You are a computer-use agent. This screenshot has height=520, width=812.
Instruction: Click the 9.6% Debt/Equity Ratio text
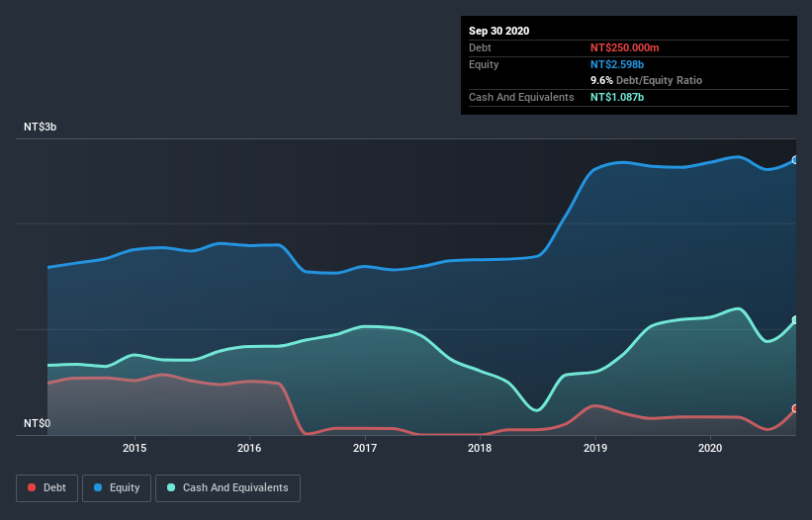(x=646, y=81)
